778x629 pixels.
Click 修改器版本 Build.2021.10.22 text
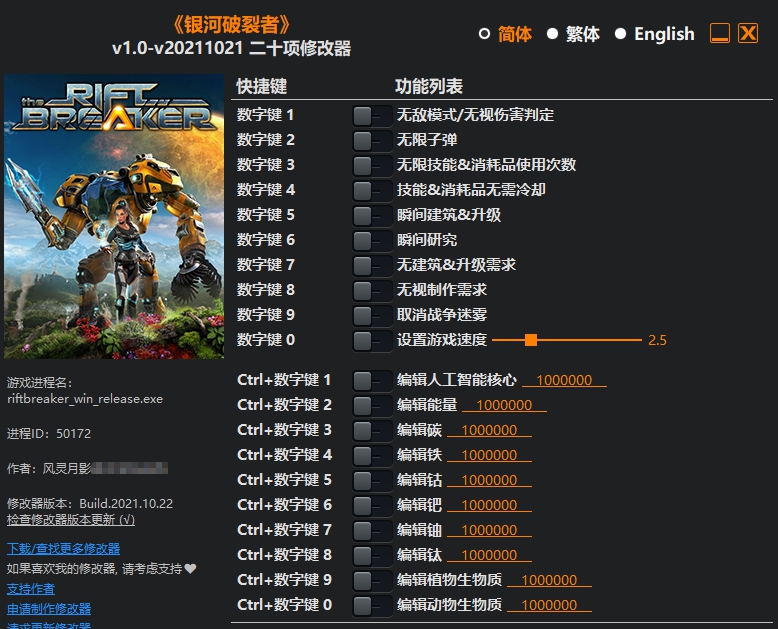(90, 503)
